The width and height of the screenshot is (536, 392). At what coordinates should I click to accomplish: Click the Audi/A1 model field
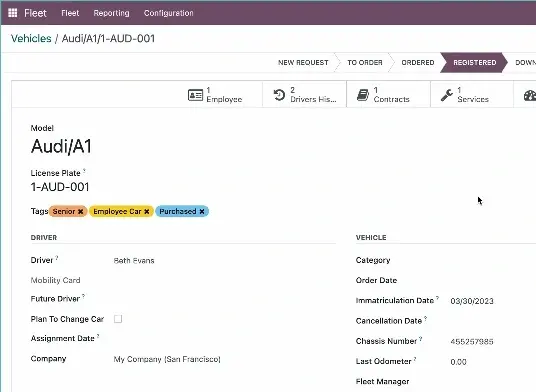click(61, 147)
